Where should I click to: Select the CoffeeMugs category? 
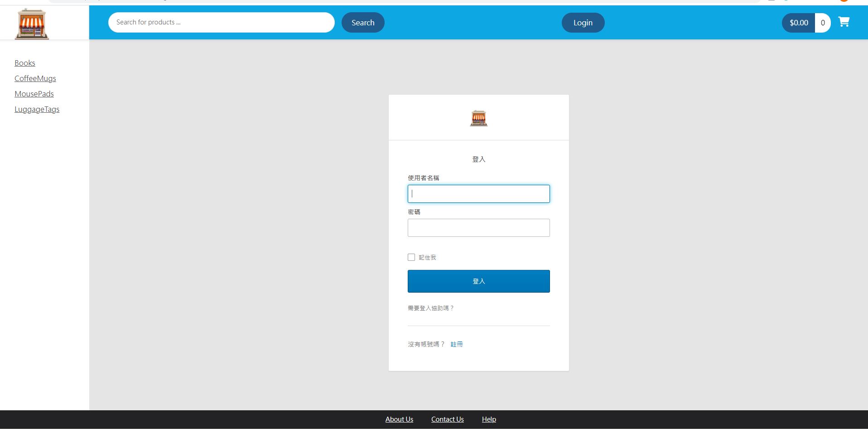point(35,78)
